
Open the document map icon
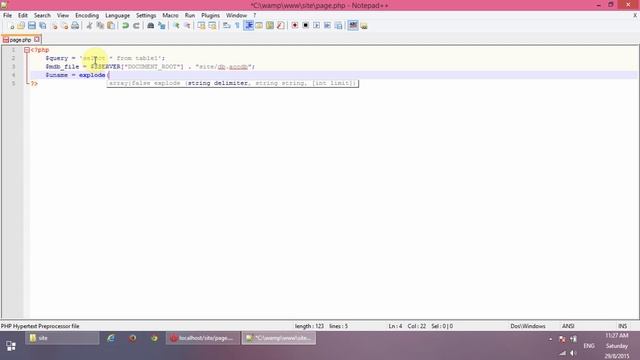click(x=270, y=26)
